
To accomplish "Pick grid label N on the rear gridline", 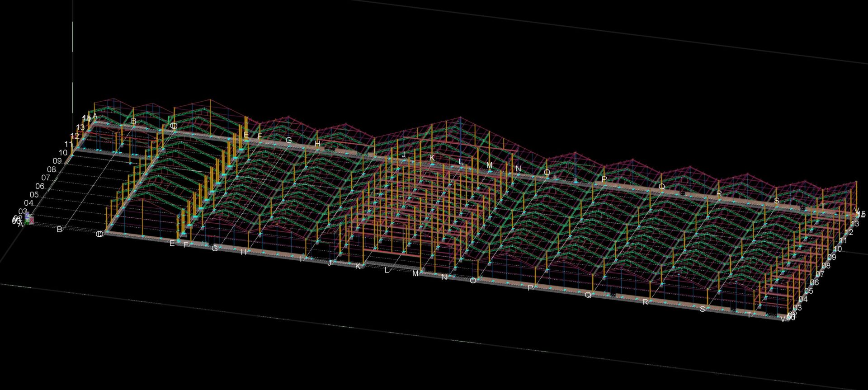I will [518, 169].
